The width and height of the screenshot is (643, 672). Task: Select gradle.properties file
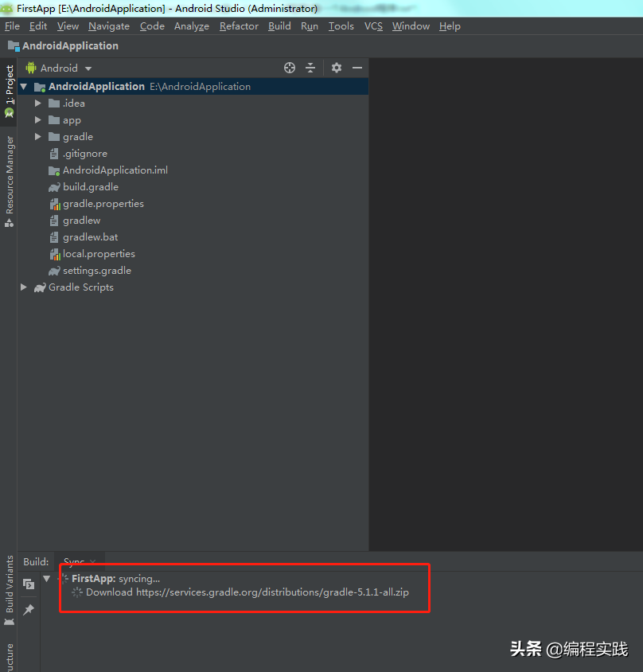tap(103, 204)
